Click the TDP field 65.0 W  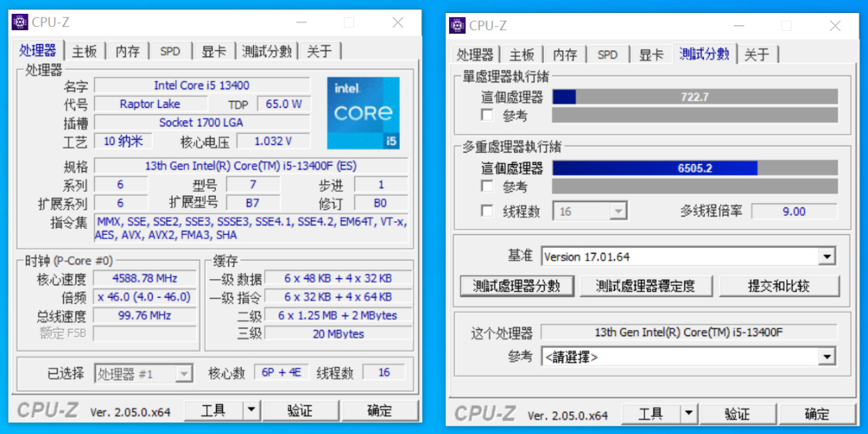[283, 104]
